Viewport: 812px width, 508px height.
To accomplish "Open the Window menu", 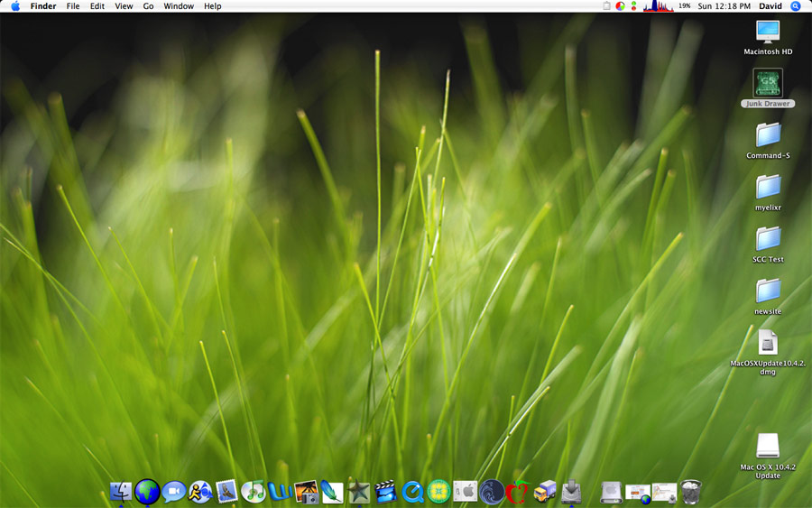I will point(179,6).
